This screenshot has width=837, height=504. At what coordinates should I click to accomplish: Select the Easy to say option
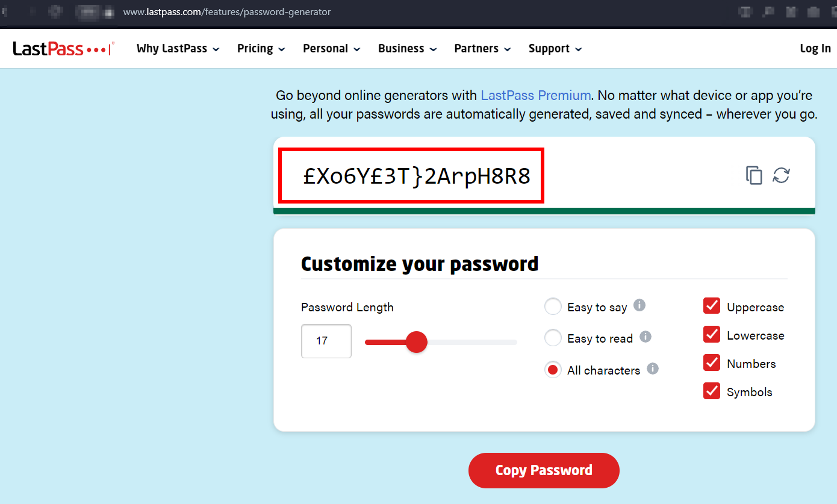(x=552, y=306)
